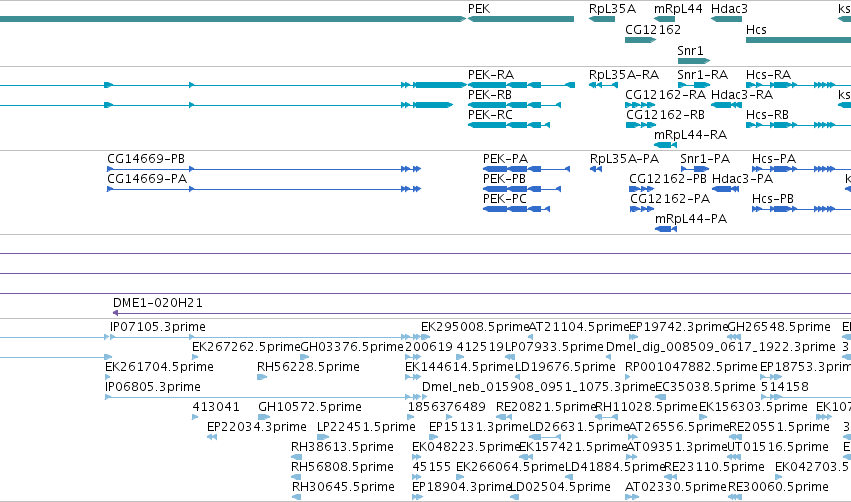Select the RpL35A-RA transcript label
Viewport: 851px width, 502px height.
[x=624, y=74]
